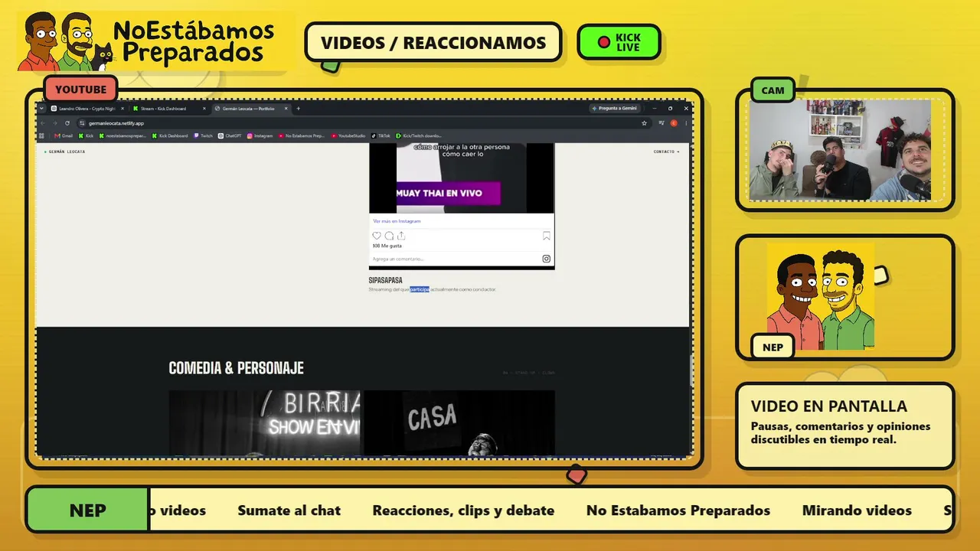Open a new browser tab
Viewport: 980px width, 551px height.
pyautogui.click(x=299, y=109)
